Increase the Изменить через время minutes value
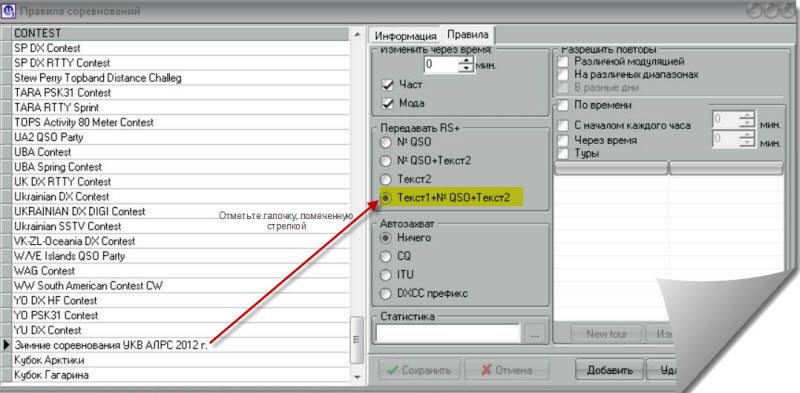 [x=466, y=61]
